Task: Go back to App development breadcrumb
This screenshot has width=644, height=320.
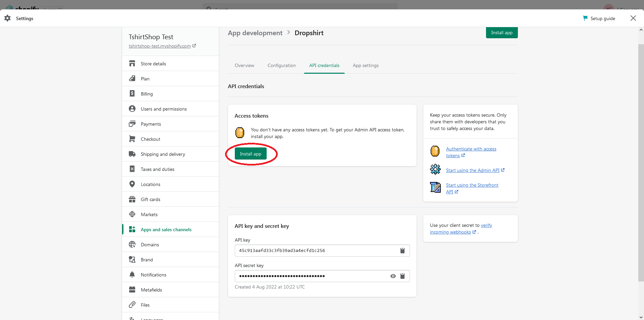Action: [x=255, y=33]
